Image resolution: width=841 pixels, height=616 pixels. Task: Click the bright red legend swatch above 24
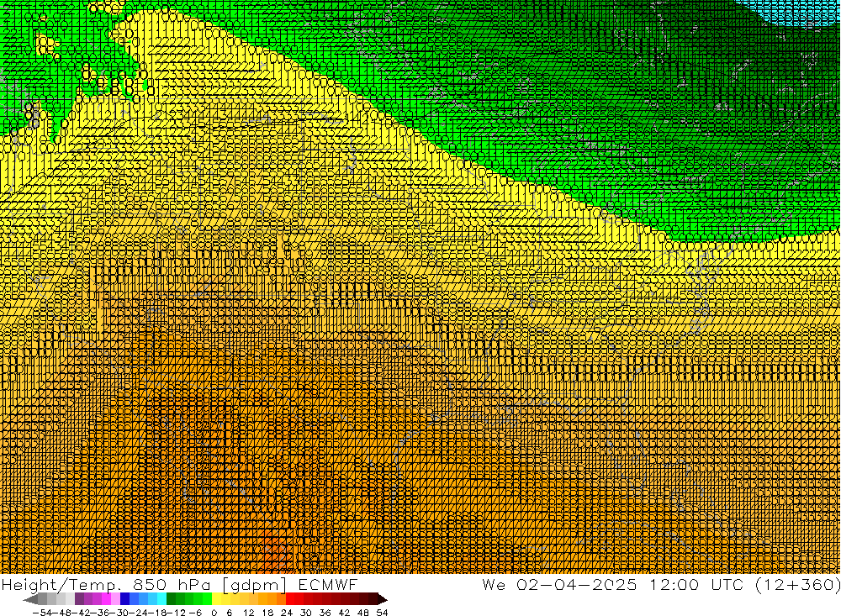290,599
